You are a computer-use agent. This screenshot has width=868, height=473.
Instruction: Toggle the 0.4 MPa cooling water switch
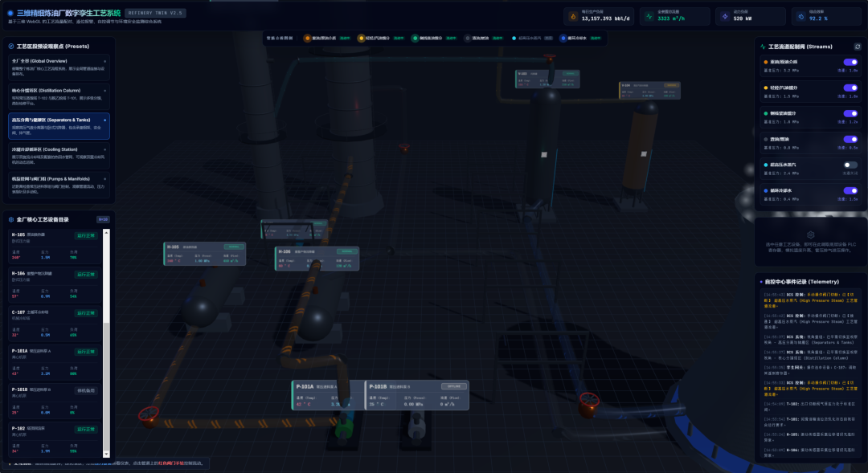click(850, 190)
